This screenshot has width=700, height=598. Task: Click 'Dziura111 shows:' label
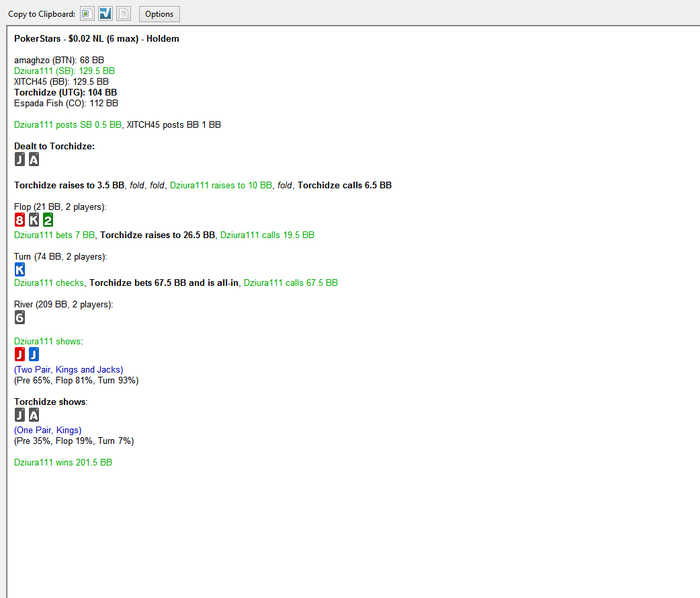48,341
